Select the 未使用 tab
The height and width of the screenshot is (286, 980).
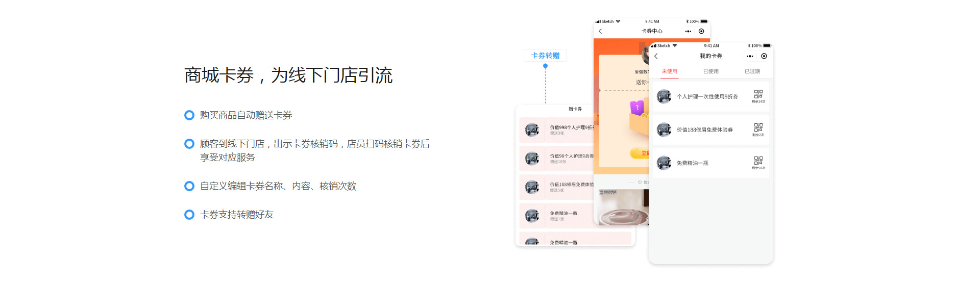(x=670, y=71)
